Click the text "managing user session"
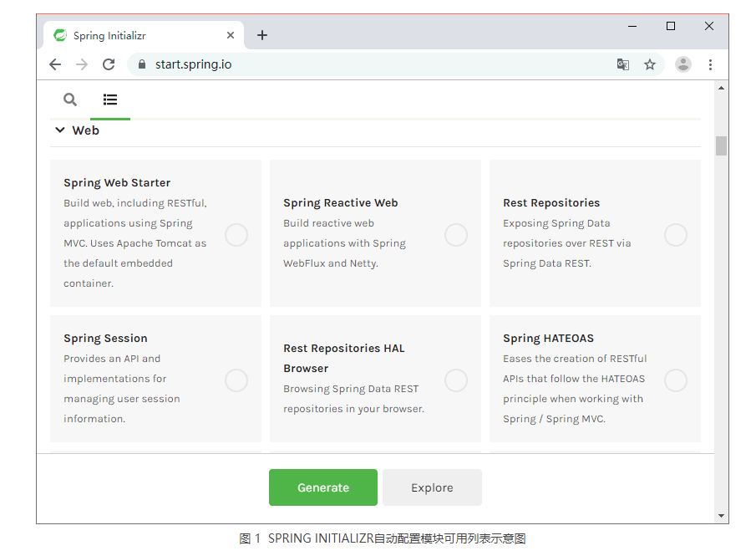The height and width of the screenshot is (556, 756). tap(121, 399)
